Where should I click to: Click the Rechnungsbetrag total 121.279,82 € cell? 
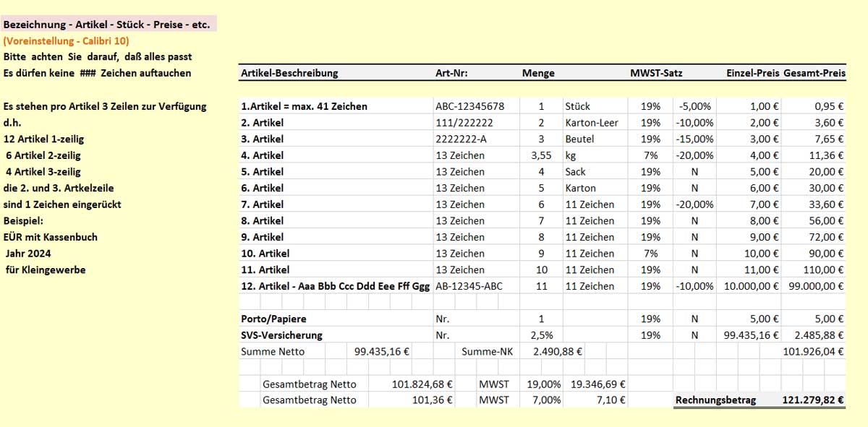[x=813, y=400]
